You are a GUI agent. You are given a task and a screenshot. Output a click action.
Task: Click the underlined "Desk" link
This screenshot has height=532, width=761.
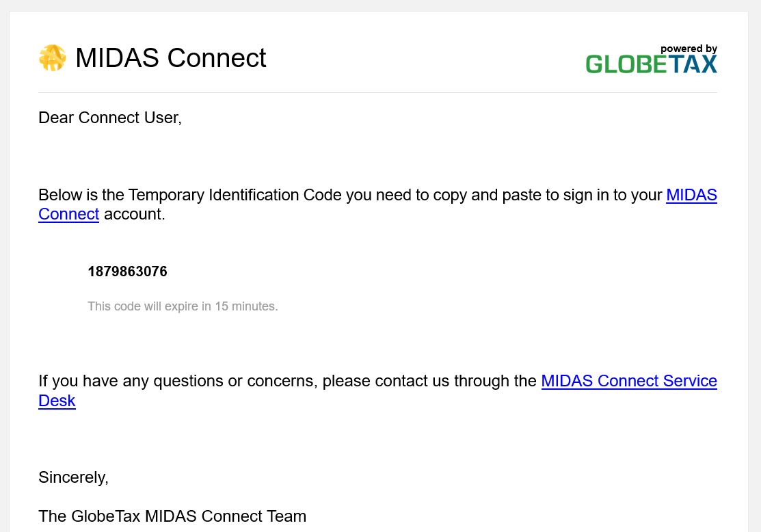pos(57,401)
